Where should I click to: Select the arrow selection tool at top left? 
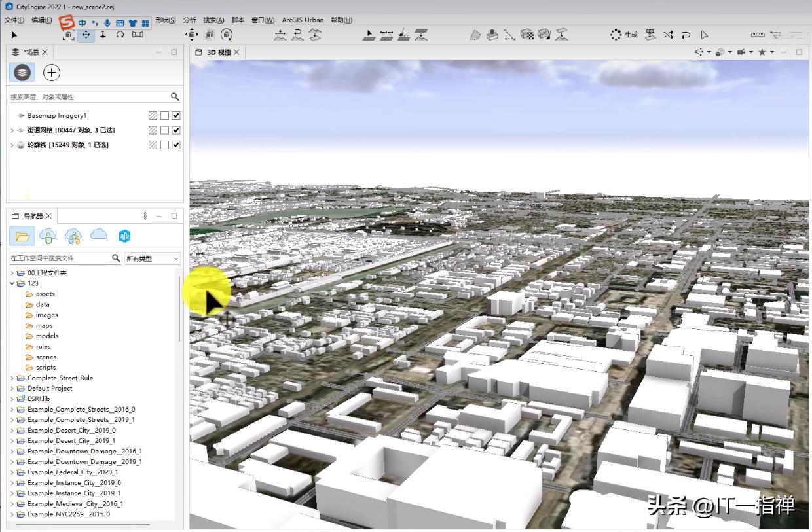pyautogui.click(x=13, y=35)
